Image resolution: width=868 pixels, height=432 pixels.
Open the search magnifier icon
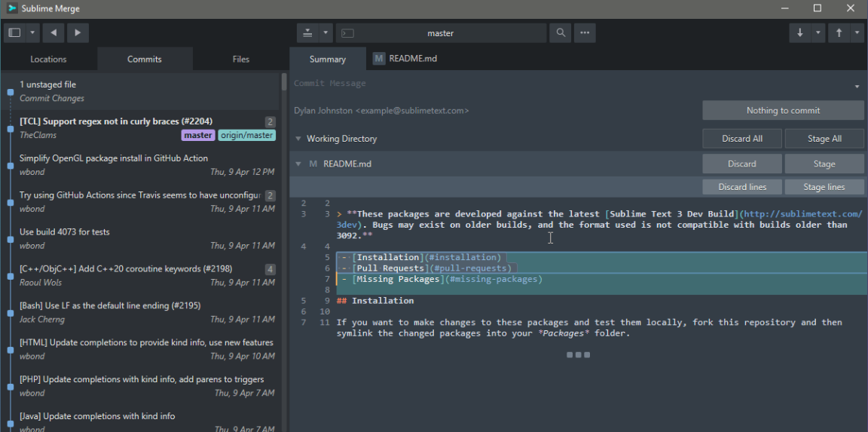click(x=560, y=33)
